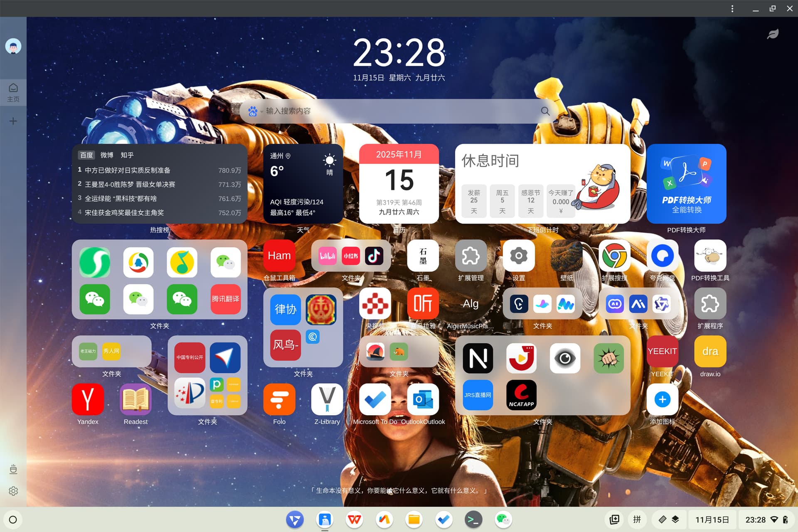Open sidebar settings gear
The width and height of the screenshot is (798, 532).
[x=13, y=491]
